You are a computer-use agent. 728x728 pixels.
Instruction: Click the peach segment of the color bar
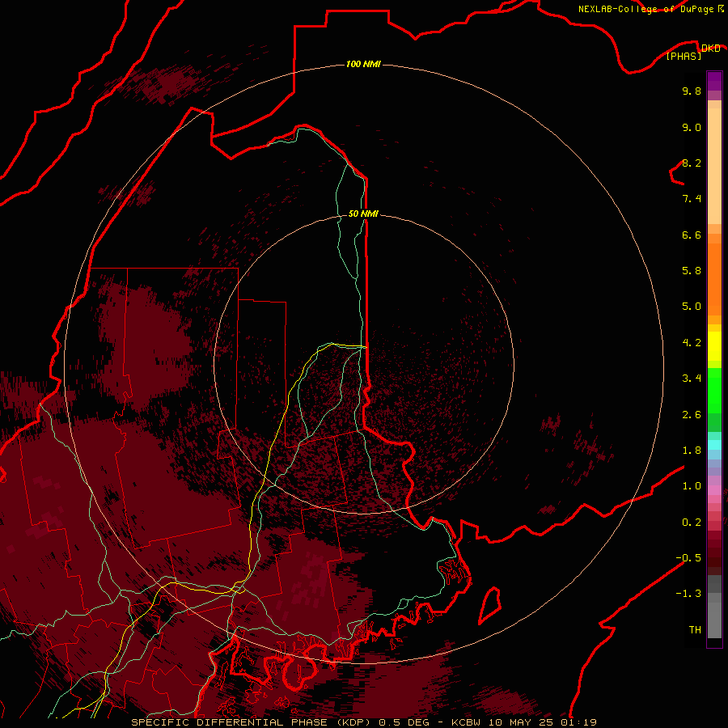pyautogui.click(x=714, y=166)
